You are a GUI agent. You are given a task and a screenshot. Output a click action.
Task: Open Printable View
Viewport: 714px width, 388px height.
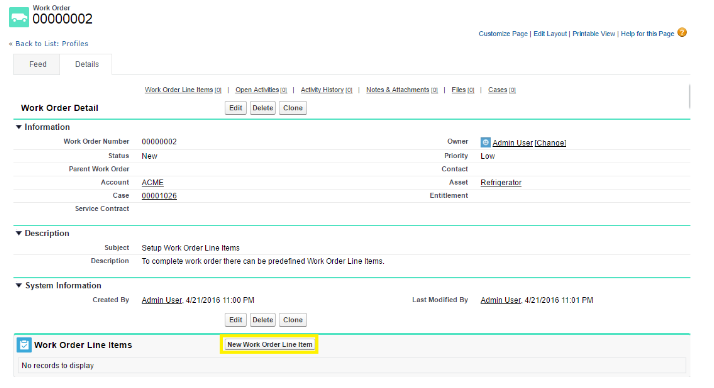[x=593, y=34]
